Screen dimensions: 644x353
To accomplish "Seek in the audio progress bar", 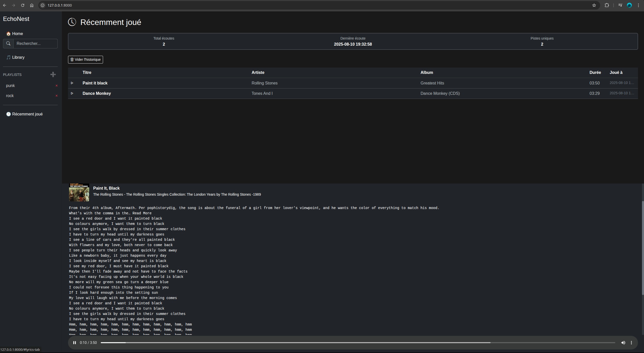I will tap(358, 343).
